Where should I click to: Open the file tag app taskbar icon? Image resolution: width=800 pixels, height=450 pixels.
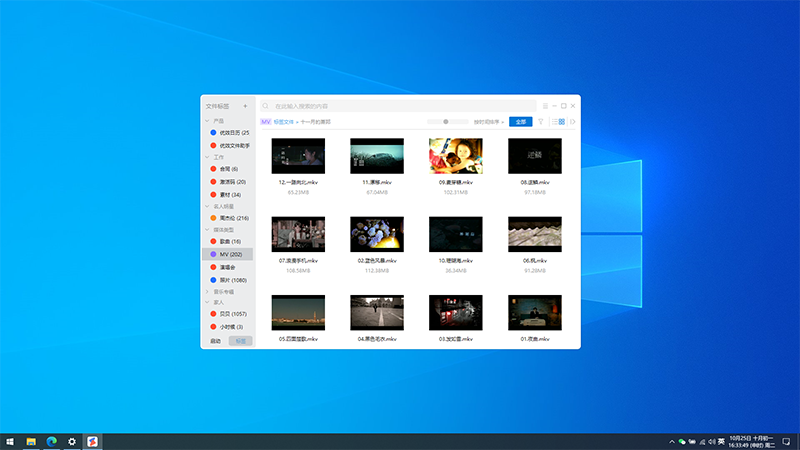[x=92, y=442]
